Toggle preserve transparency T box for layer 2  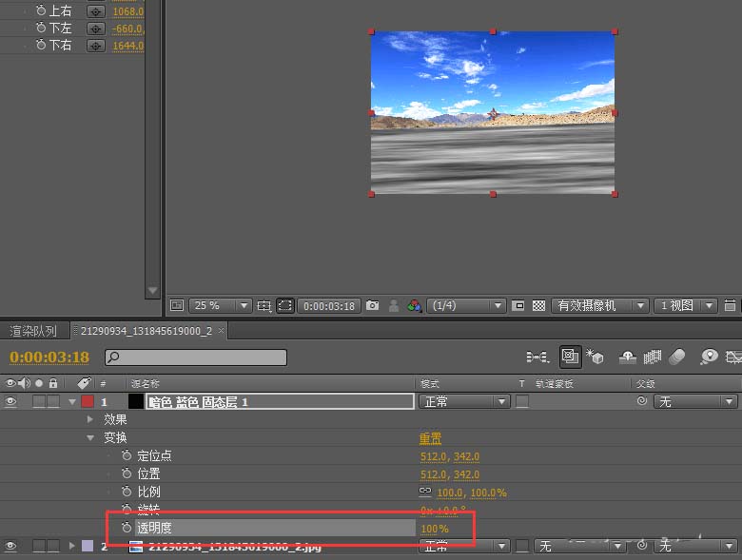[x=522, y=546]
